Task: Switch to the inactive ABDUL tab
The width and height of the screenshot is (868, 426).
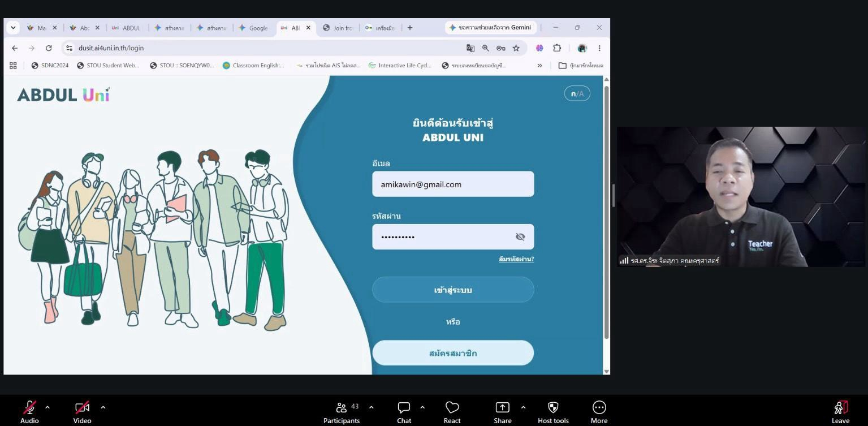Action: coord(127,28)
